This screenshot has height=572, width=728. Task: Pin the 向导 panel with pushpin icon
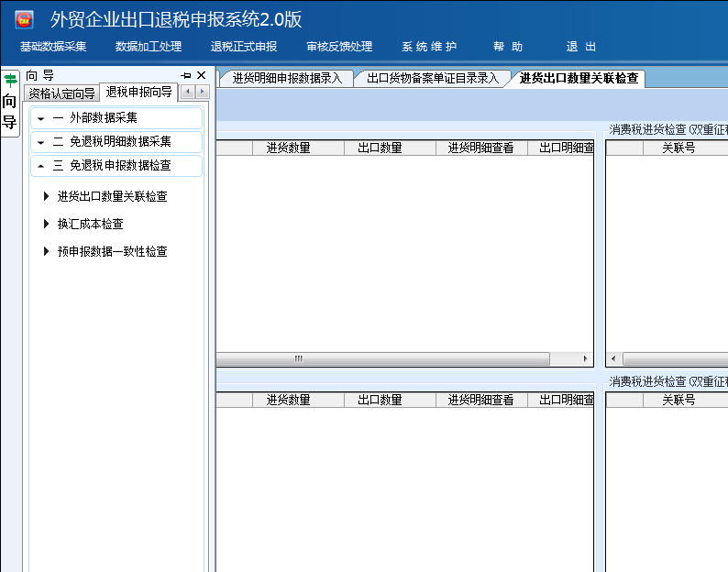pos(186,75)
